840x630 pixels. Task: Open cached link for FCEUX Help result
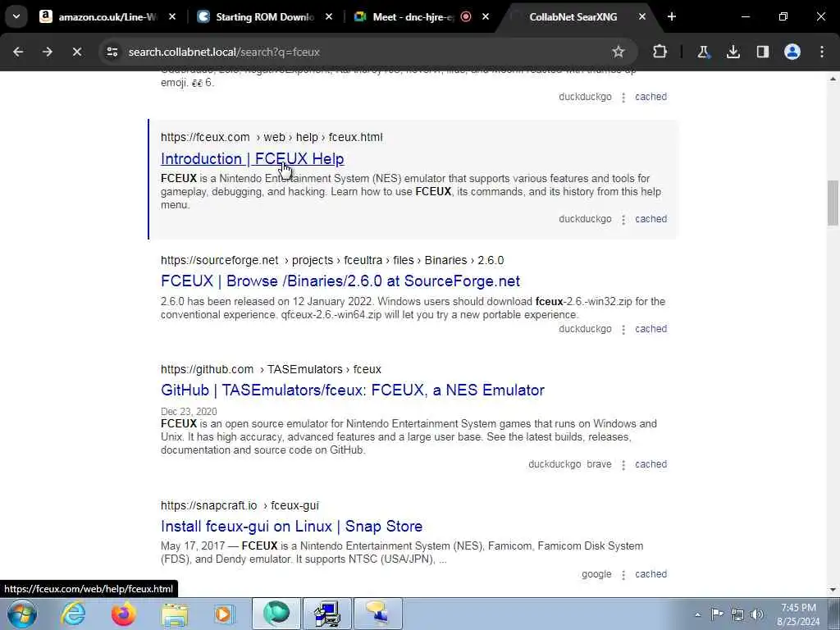(651, 218)
